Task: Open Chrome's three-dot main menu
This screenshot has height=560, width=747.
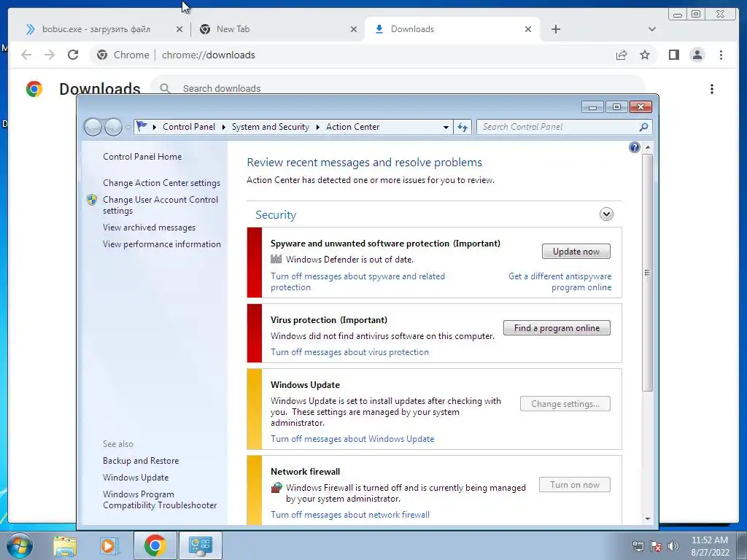Action: (x=721, y=55)
